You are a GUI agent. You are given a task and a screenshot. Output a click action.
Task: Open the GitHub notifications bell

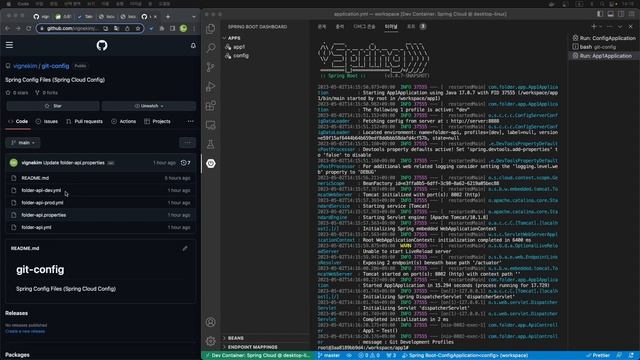point(193,45)
